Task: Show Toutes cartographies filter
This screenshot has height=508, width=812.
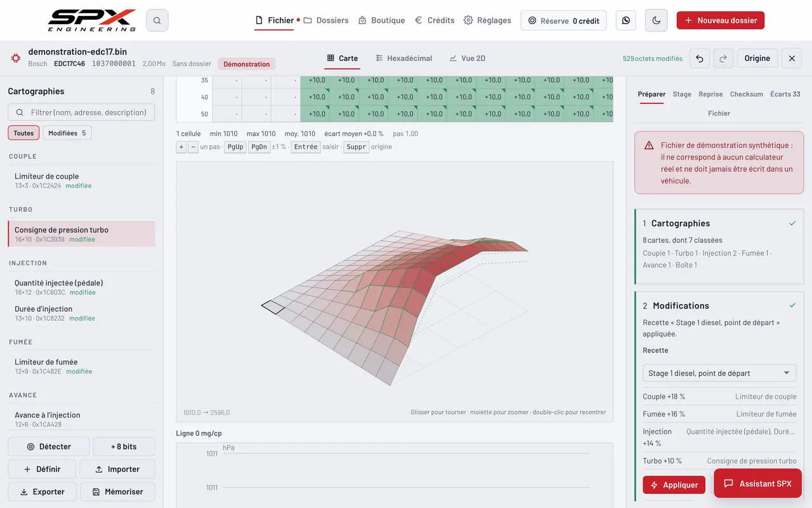Action: (x=23, y=133)
